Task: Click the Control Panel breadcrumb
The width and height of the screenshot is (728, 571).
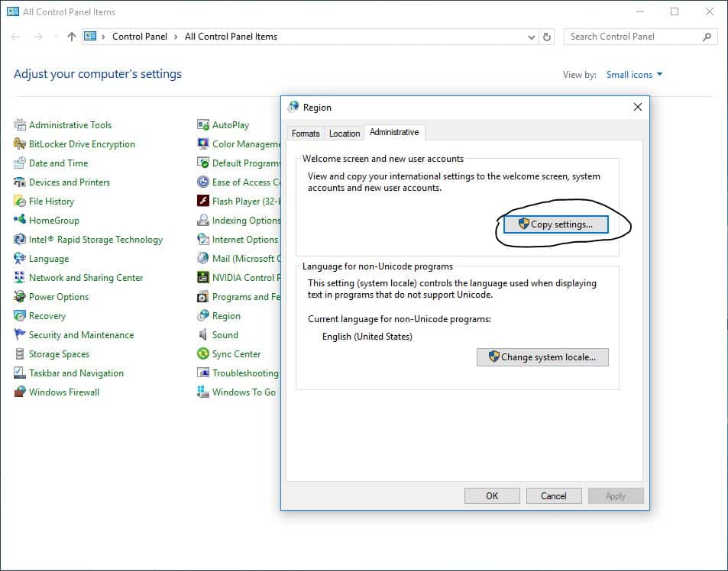Action: [x=139, y=37]
